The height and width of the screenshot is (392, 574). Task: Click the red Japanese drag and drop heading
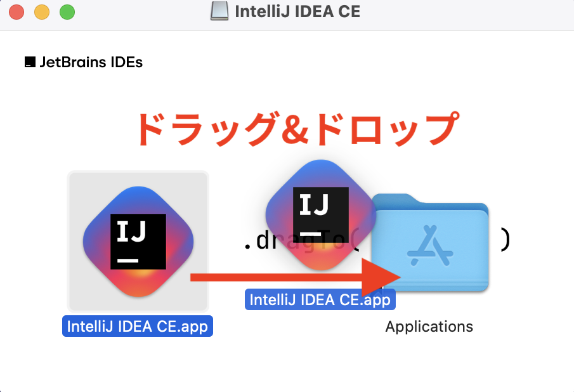(x=297, y=129)
